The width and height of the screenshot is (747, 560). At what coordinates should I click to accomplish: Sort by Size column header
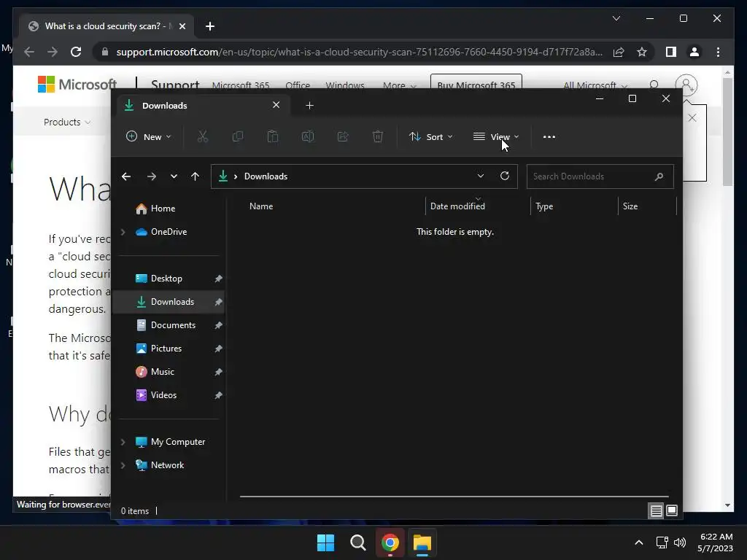tap(647, 206)
